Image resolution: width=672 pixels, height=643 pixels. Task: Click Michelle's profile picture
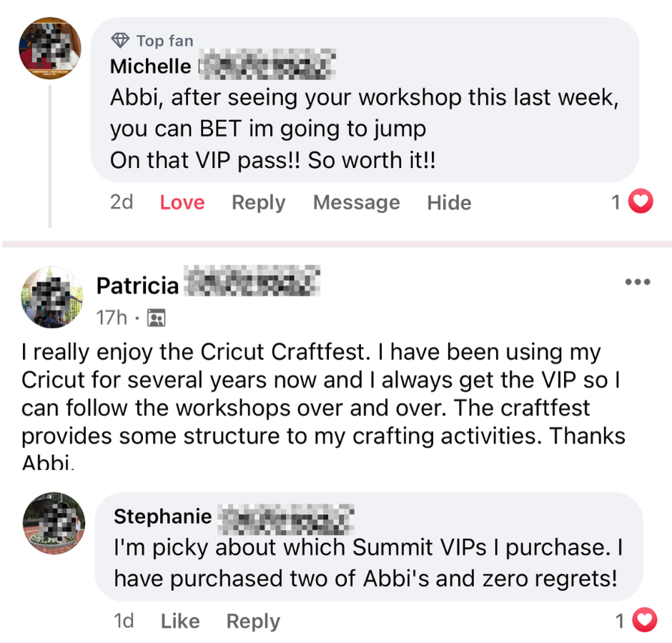(50, 48)
